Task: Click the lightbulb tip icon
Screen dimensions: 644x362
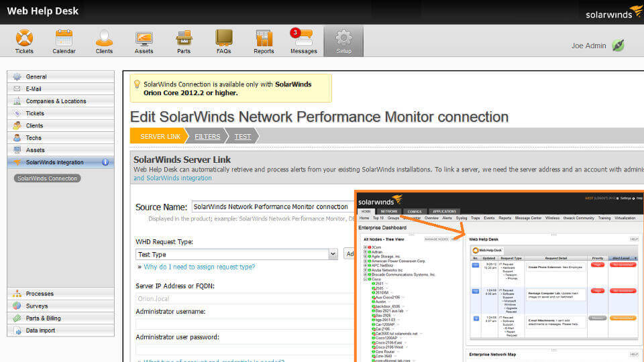Action: (x=137, y=84)
